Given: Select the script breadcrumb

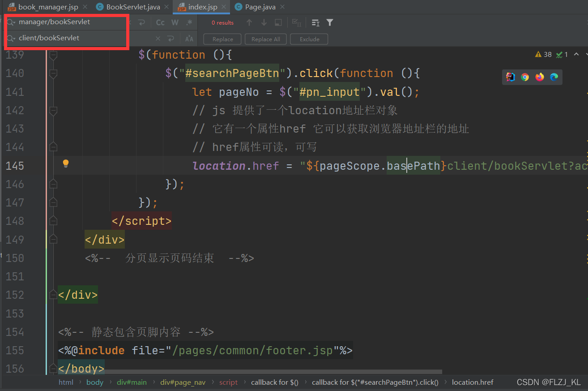Looking at the screenshot, I should 229,382.
